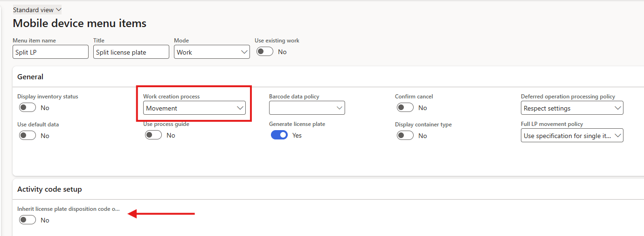644x236 pixels.
Task: Toggle Inherit license plate disposition code
Action: pyautogui.click(x=28, y=220)
